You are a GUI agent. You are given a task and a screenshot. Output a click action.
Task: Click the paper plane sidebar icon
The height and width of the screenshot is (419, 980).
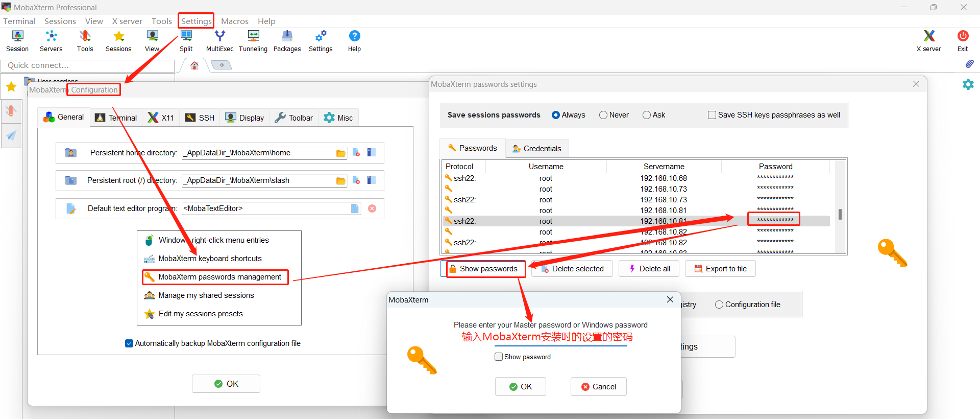(11, 135)
